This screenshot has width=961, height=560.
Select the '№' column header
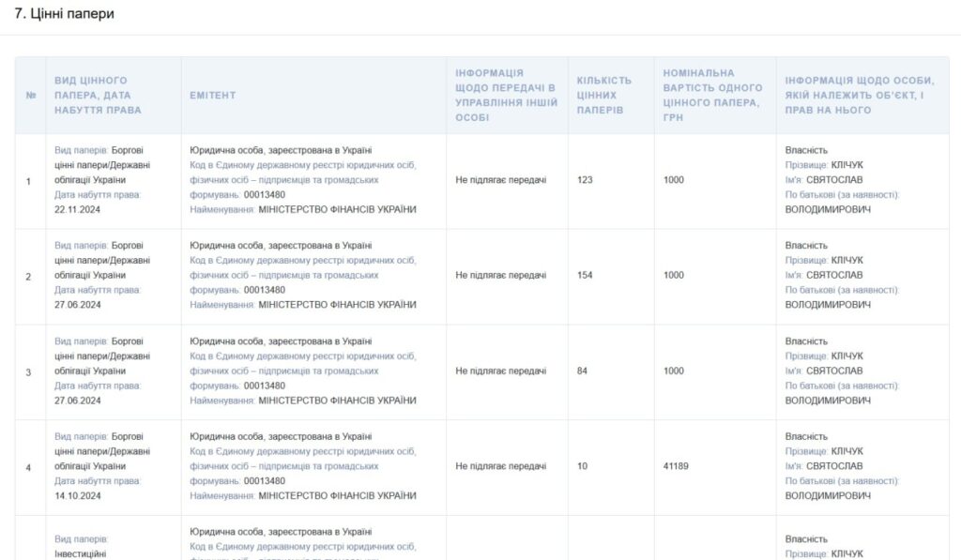click(x=31, y=95)
